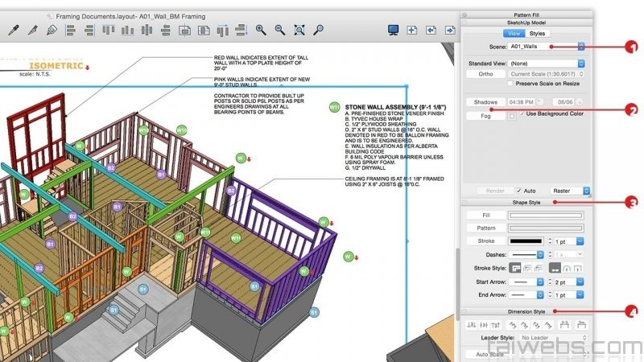This screenshot has height=362, width=644.
Task: Click the Shadows button
Action: [x=486, y=102]
